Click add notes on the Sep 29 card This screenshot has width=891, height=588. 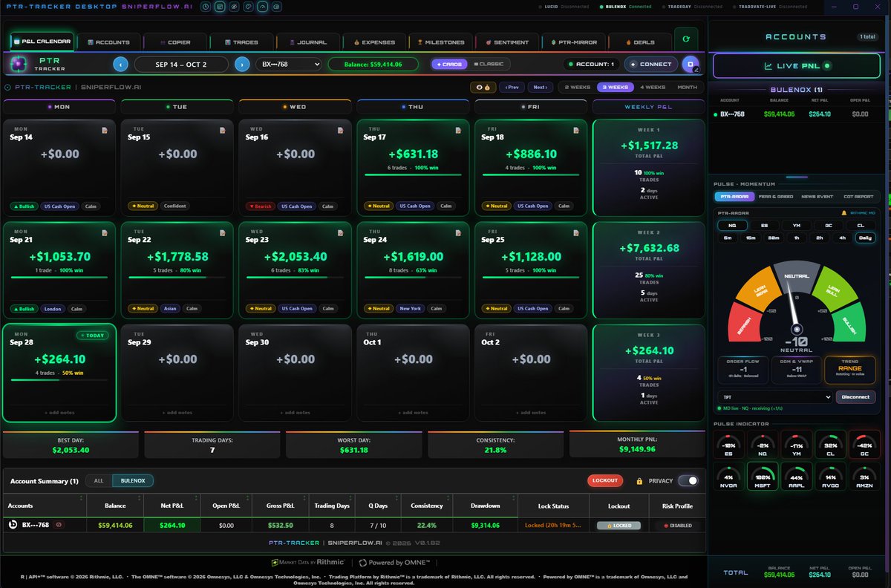click(x=179, y=413)
